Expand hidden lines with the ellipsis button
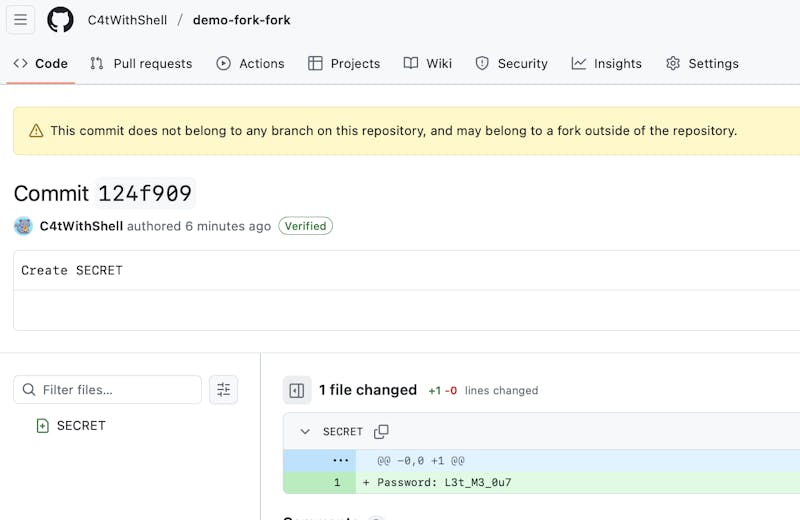 tap(340, 461)
